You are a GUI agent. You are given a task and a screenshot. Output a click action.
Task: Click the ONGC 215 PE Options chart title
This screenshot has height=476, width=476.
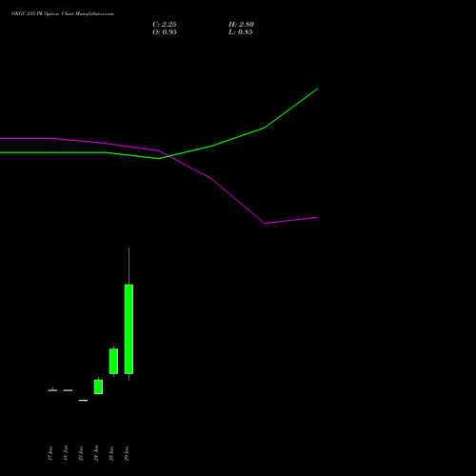click(62, 13)
